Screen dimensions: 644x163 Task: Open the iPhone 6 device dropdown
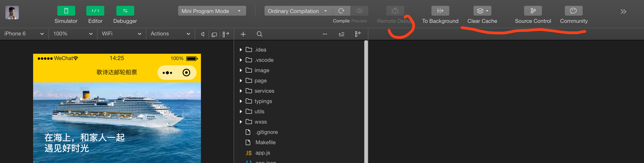[24, 34]
